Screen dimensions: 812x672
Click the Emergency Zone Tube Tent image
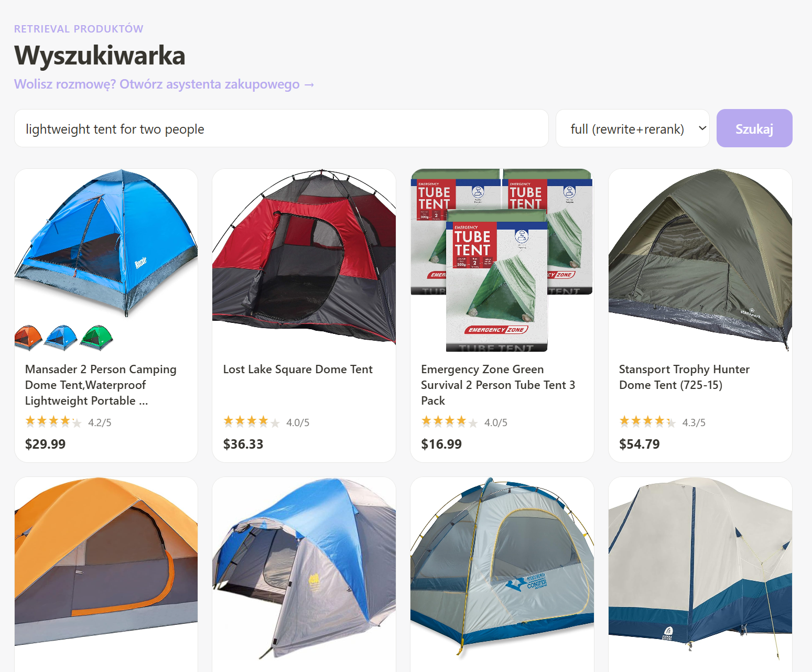tap(502, 260)
